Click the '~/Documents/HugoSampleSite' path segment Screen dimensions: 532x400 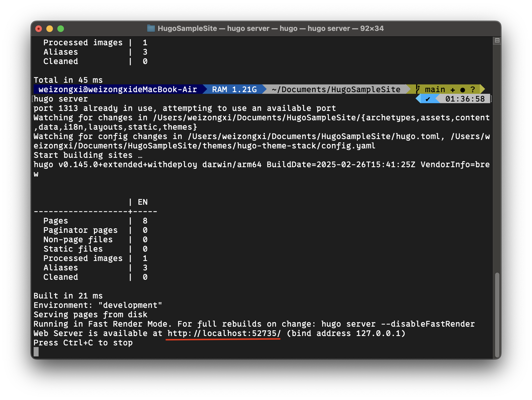pyautogui.click(x=336, y=89)
